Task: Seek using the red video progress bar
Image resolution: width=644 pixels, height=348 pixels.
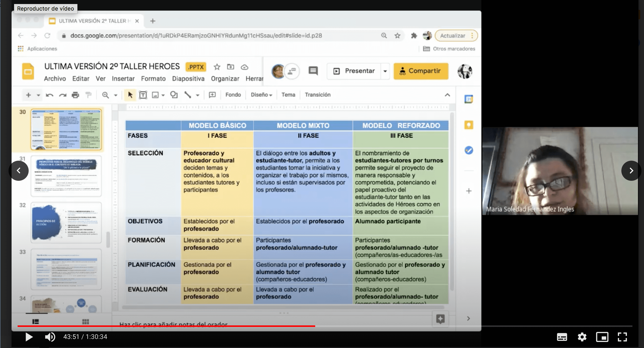Action: click(166, 326)
